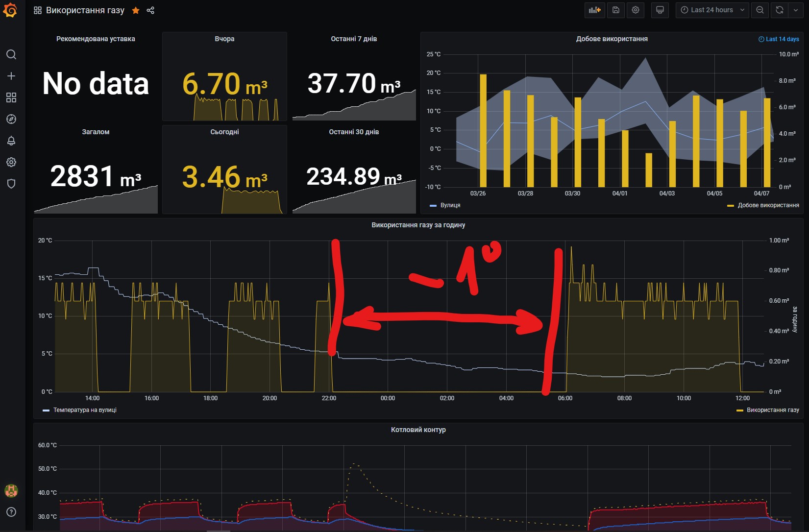Open panel title Добове використання menu

[612, 39]
